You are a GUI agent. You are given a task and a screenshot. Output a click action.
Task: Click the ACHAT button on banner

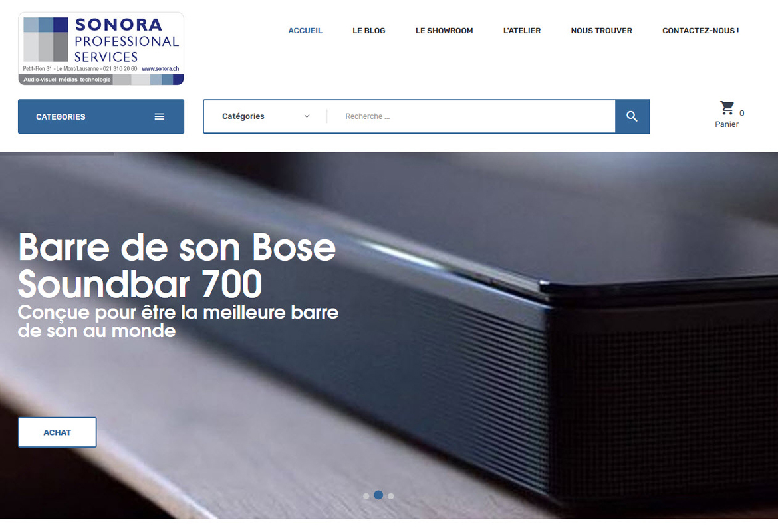click(58, 432)
